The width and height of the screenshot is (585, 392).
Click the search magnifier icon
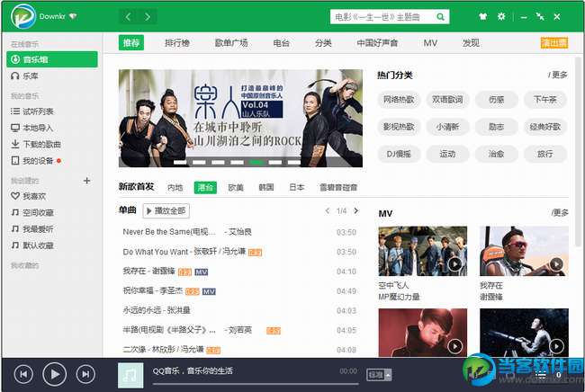tap(440, 17)
